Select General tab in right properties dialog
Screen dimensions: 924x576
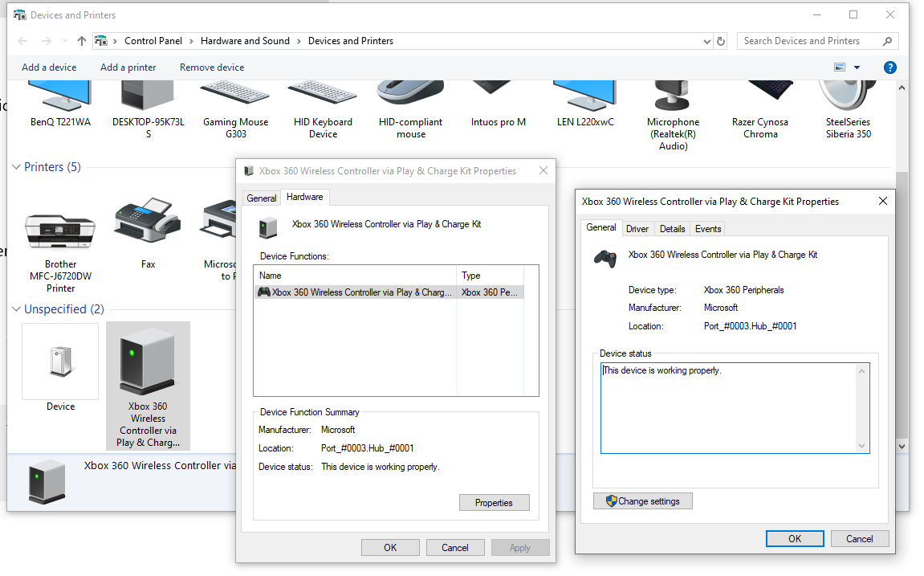601,227
